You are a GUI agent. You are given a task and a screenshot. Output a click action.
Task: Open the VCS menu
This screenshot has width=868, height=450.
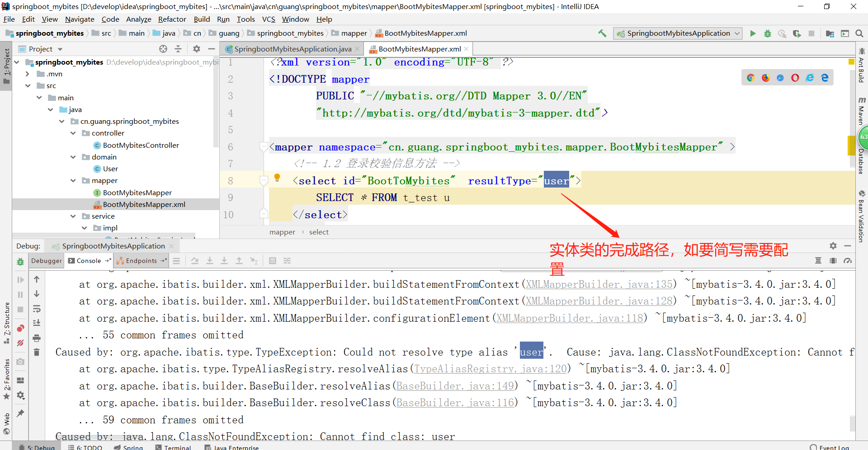coord(269,19)
